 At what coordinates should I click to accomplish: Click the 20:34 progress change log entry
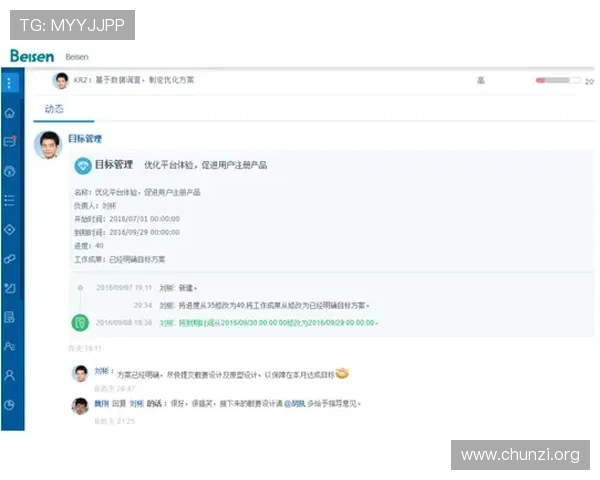(x=251, y=305)
